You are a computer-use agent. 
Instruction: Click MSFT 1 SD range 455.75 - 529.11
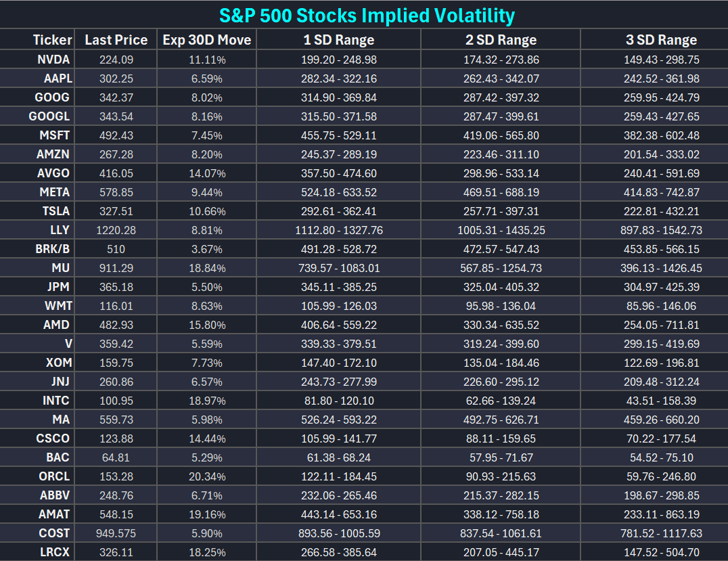[x=339, y=135]
